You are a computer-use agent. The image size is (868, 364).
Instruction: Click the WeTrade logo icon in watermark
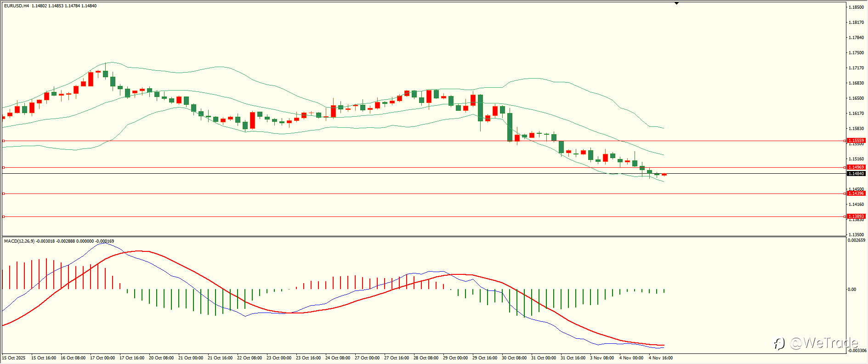tap(779, 343)
